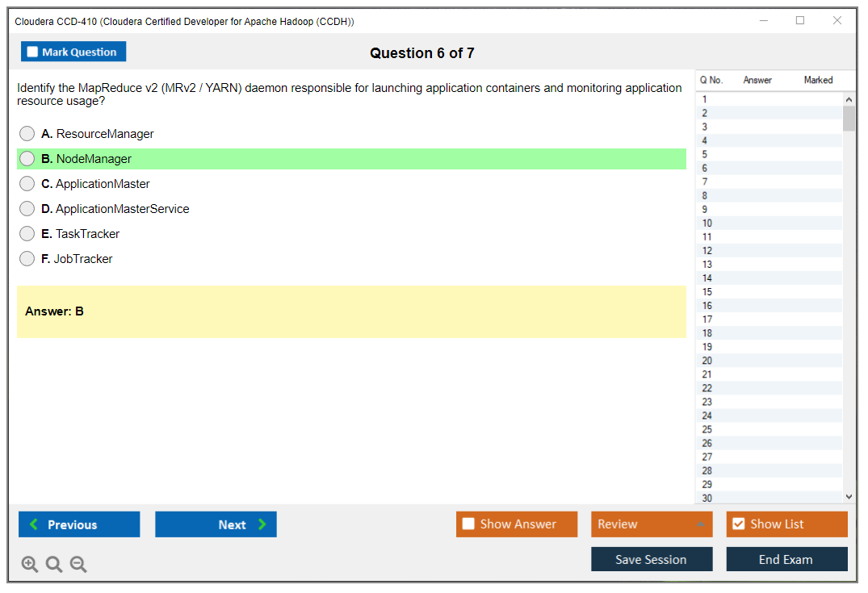Screen dimensions: 868x593
Task: Enable the Show Answer checkbox
Action: tap(468, 524)
